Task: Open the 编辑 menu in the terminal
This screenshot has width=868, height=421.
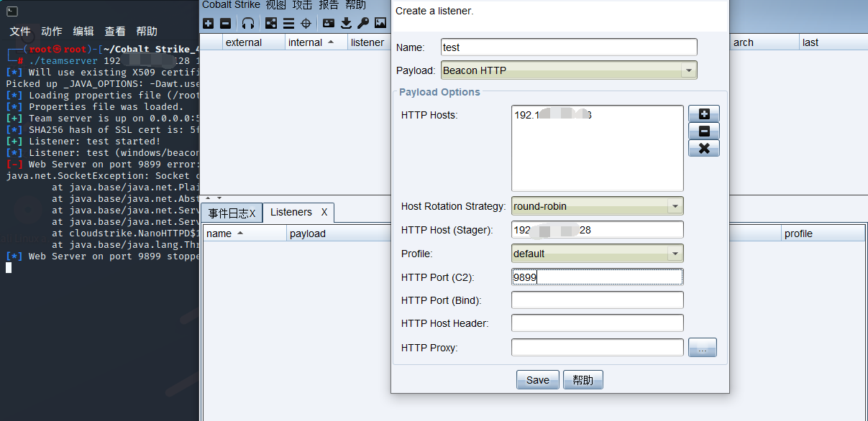Action: coord(83,32)
